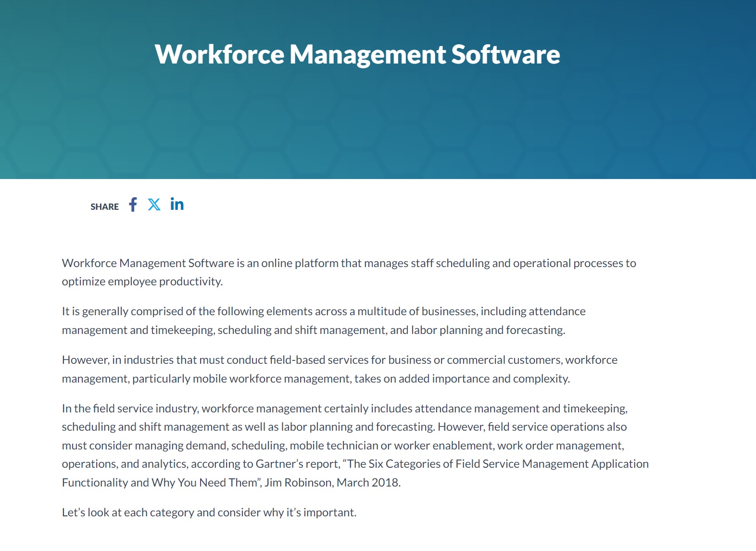Click the "Workforce Management Software" page title

[x=357, y=54]
